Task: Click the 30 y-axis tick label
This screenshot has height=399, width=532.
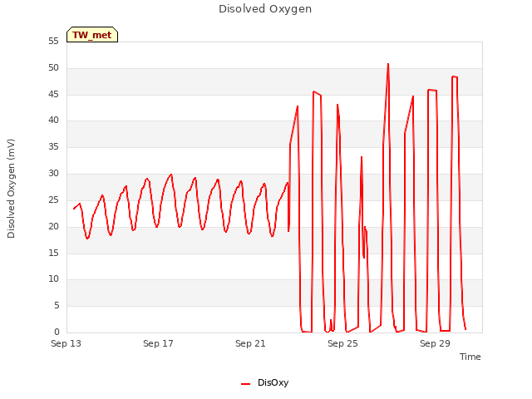Action: (x=53, y=174)
